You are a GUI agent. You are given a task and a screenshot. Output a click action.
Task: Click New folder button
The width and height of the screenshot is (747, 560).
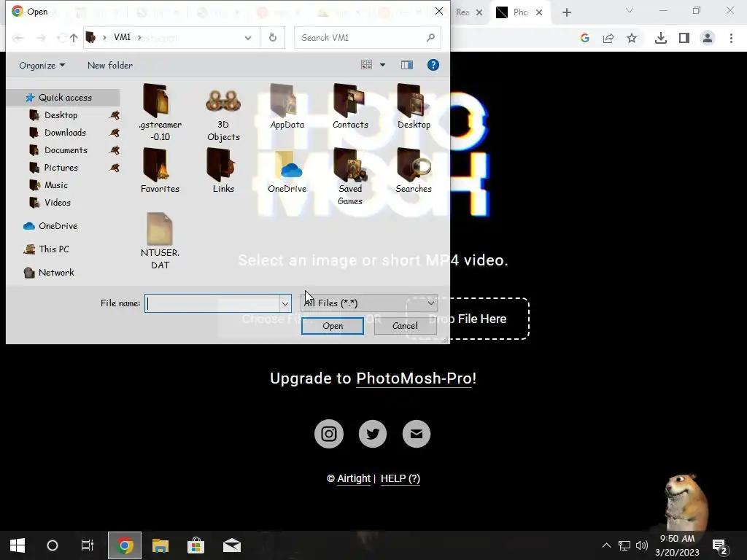pos(110,65)
